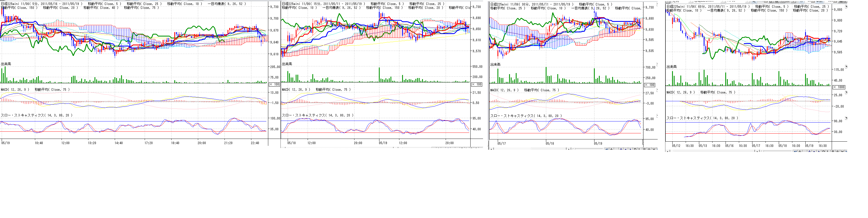868x218 pixels.
Task: Click the D icon under 30-minute chart
Action: (x=635, y=149)
